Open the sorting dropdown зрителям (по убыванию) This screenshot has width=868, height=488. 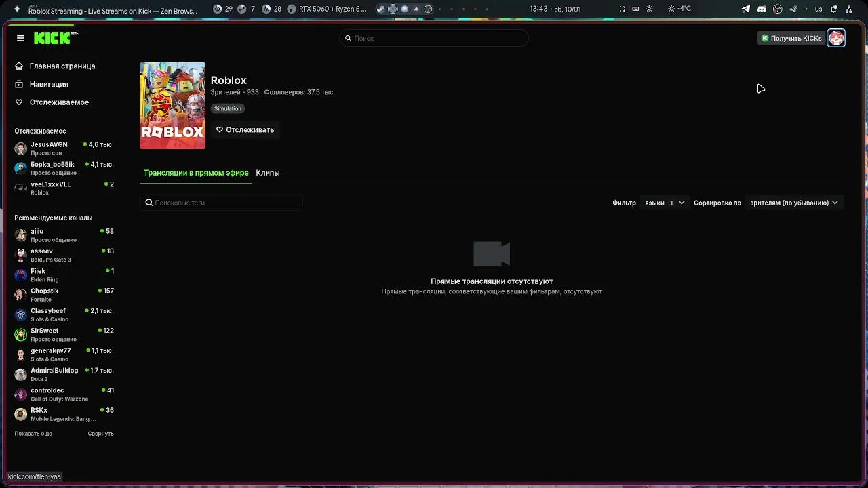tap(794, 203)
